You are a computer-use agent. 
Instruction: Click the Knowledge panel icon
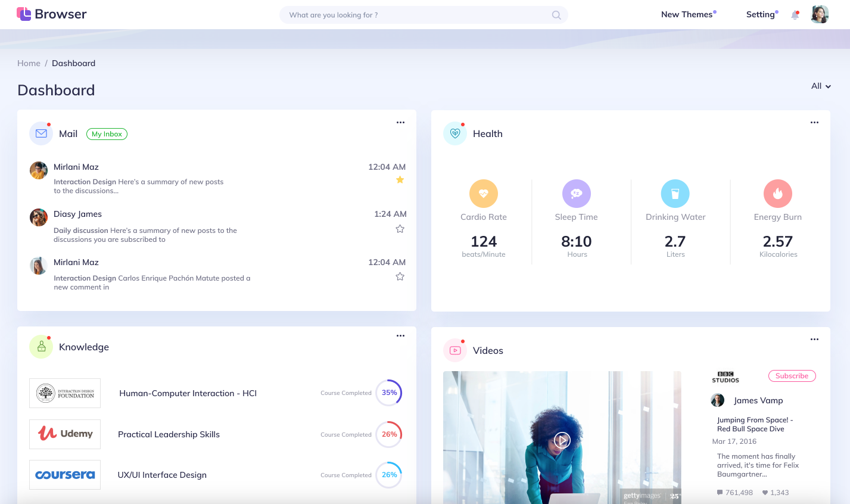point(41,347)
